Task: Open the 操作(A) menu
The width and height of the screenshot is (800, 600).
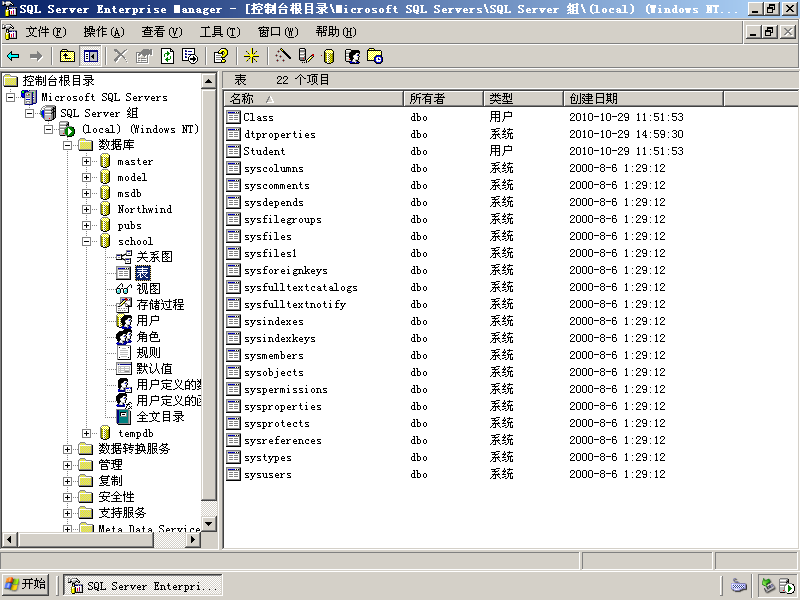Action: click(104, 32)
